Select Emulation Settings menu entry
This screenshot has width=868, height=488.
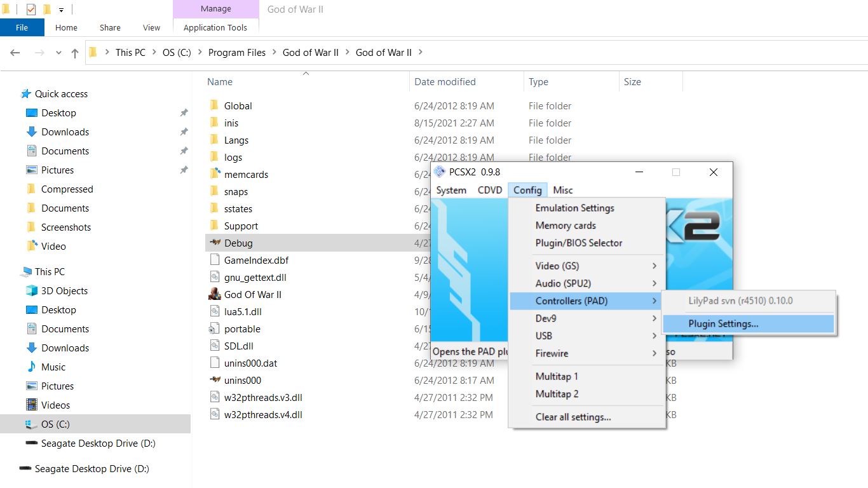tap(574, 208)
